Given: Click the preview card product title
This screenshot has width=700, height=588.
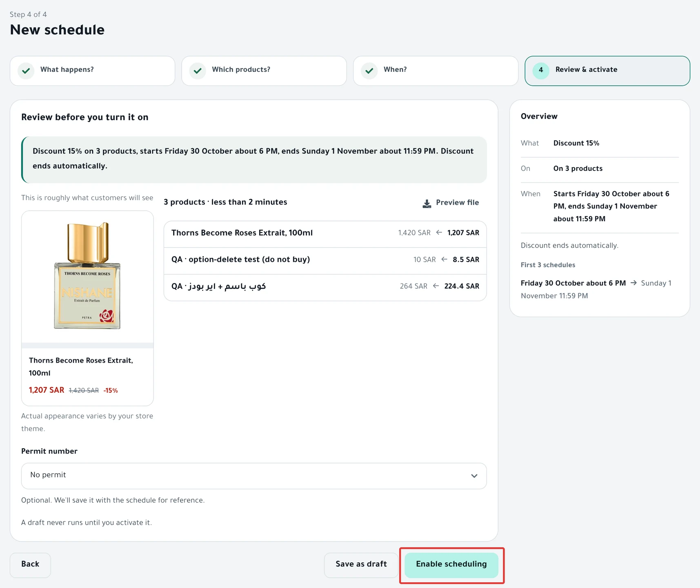Looking at the screenshot, I should 81,367.
